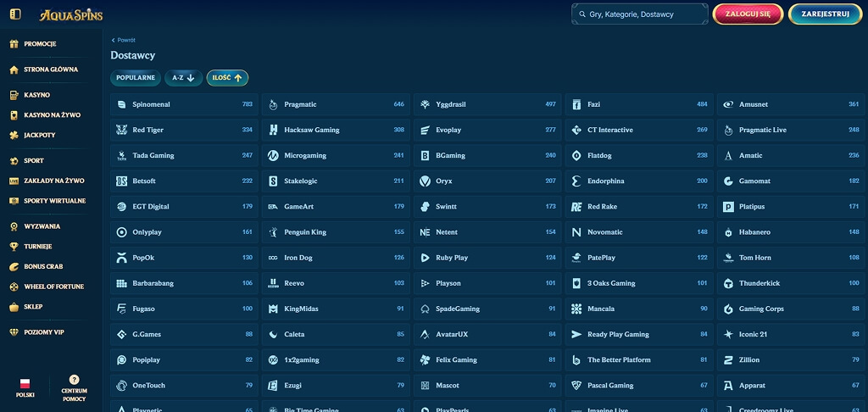Open the Evoplay provider card
The width and height of the screenshot is (868, 412).
click(487, 131)
